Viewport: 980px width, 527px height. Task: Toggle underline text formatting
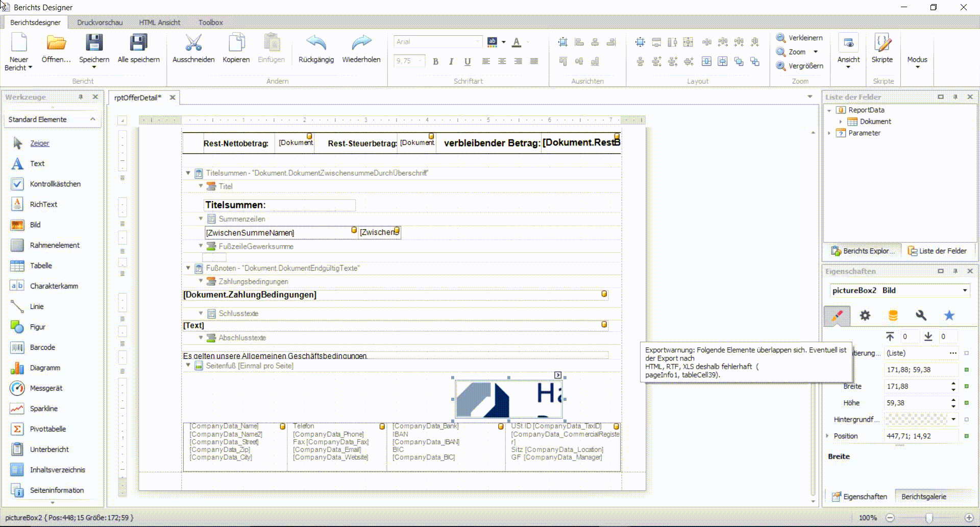coord(467,61)
